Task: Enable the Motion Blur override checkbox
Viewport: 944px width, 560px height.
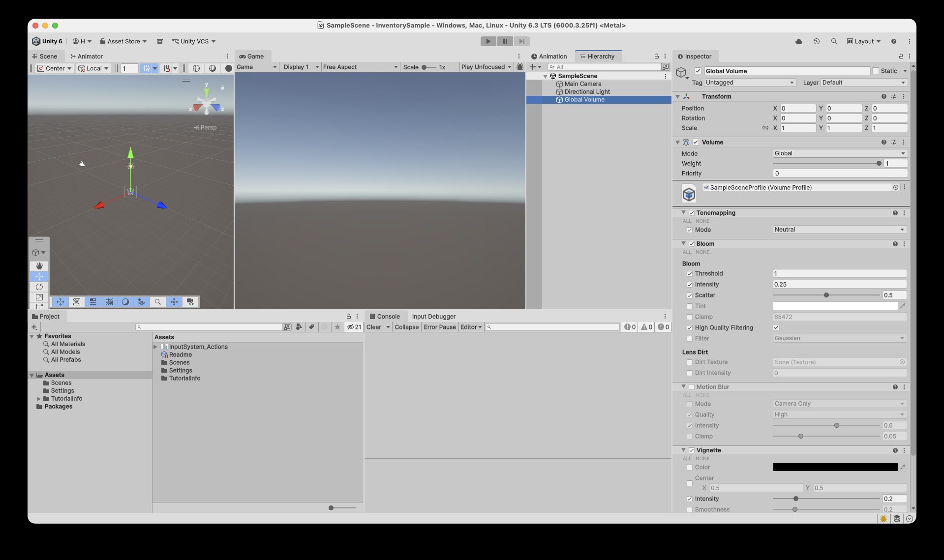Action: (692, 387)
